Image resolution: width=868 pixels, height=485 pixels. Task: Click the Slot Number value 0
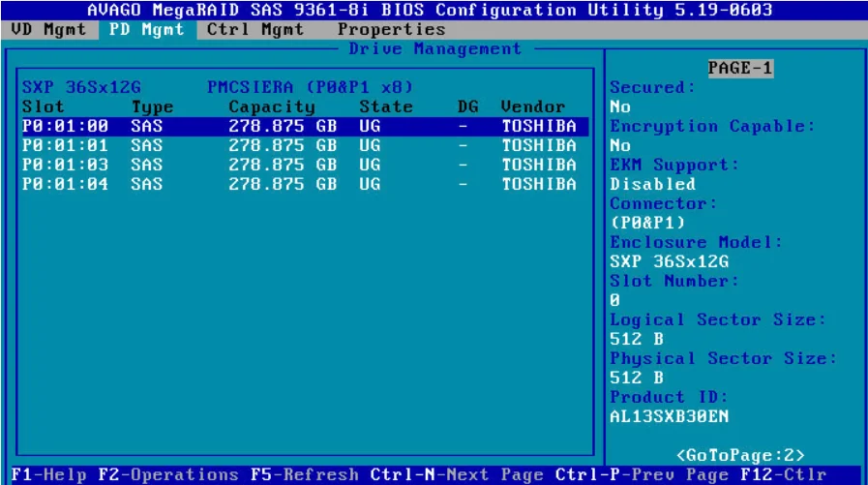(x=615, y=300)
